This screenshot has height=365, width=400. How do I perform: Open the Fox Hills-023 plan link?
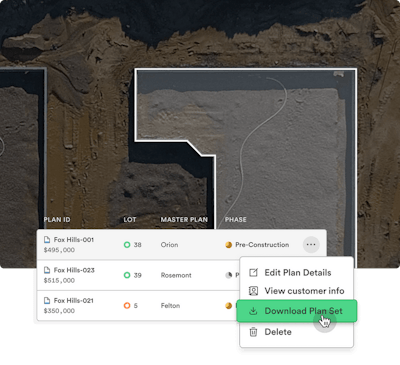[x=74, y=270]
